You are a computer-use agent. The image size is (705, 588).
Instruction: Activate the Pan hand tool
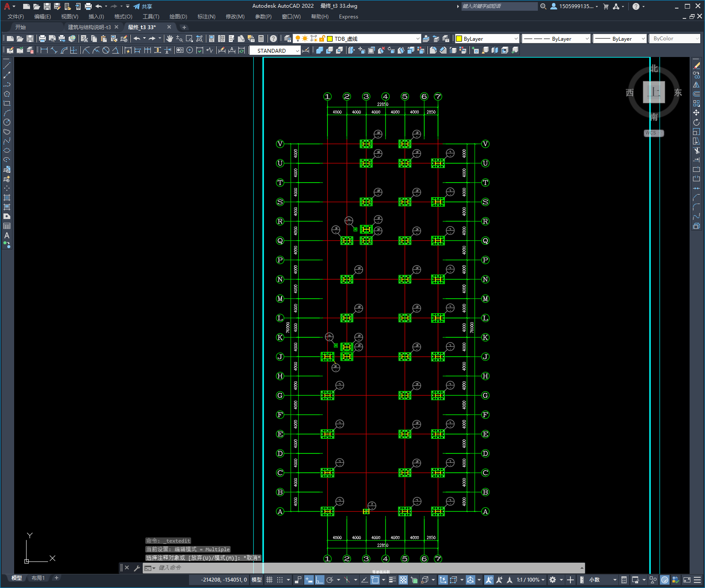point(170,39)
